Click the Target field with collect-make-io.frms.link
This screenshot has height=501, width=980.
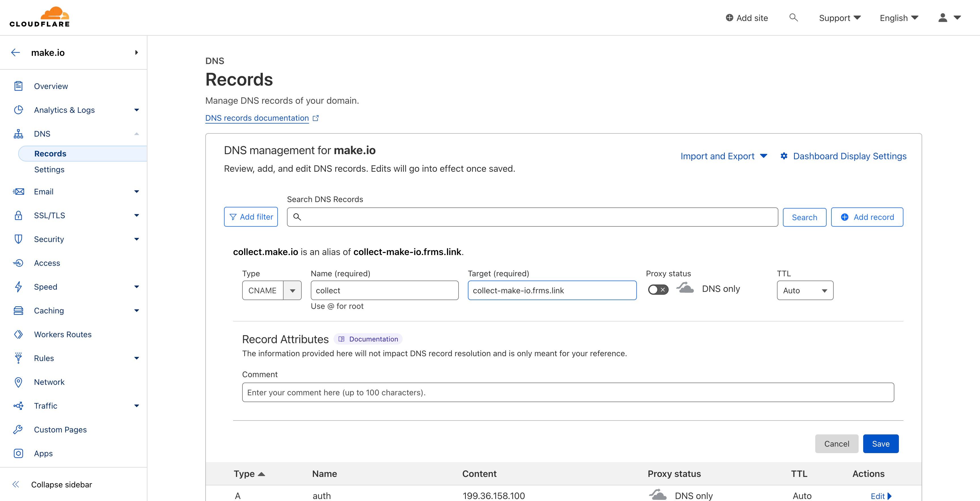tap(552, 290)
